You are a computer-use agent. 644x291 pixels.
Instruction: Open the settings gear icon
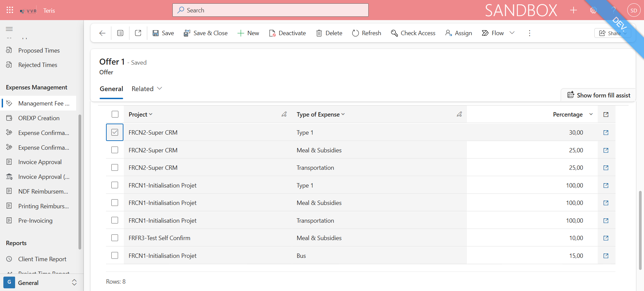click(x=593, y=10)
